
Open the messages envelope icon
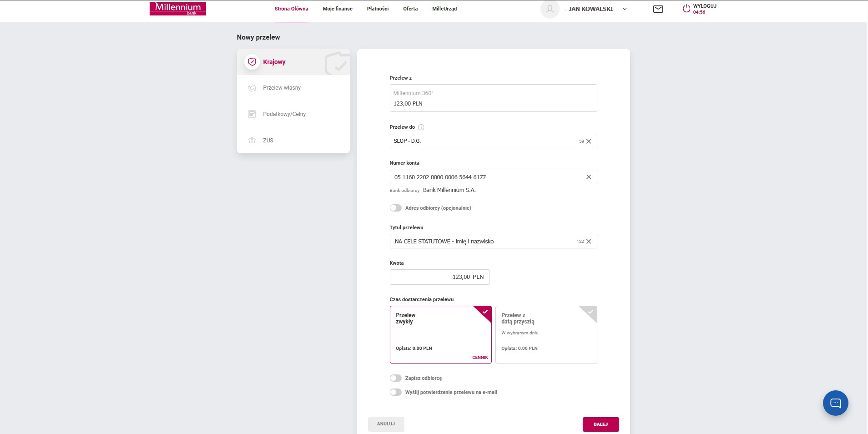(x=658, y=9)
